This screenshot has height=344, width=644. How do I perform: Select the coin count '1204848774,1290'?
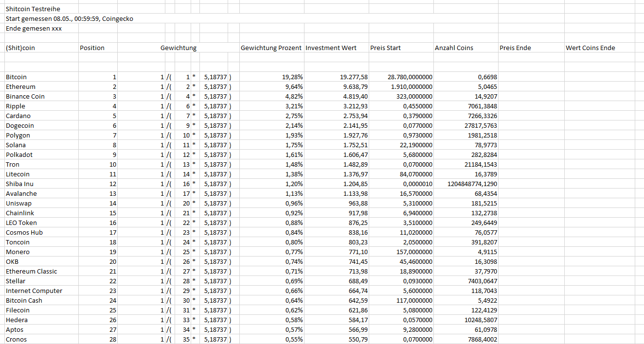coord(465,184)
